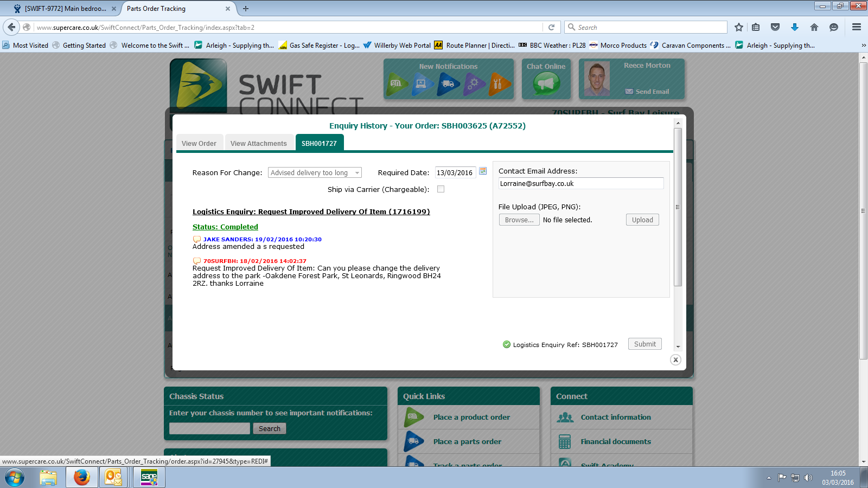This screenshot has height=488, width=868.
Task: Open the Firefox hamburger menu
Action: point(857,27)
